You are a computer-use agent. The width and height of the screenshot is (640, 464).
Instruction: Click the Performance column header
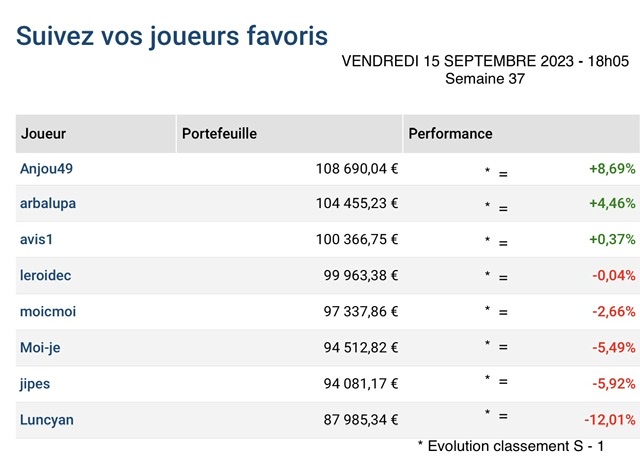point(450,134)
